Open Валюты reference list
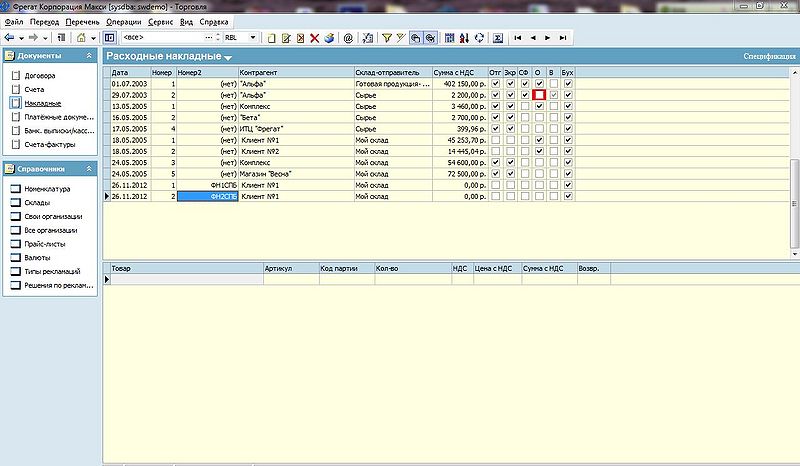 click(x=37, y=258)
